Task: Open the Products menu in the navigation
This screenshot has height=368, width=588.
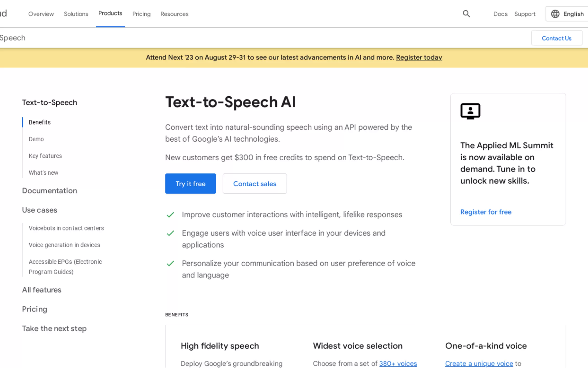Action: pyautogui.click(x=110, y=14)
